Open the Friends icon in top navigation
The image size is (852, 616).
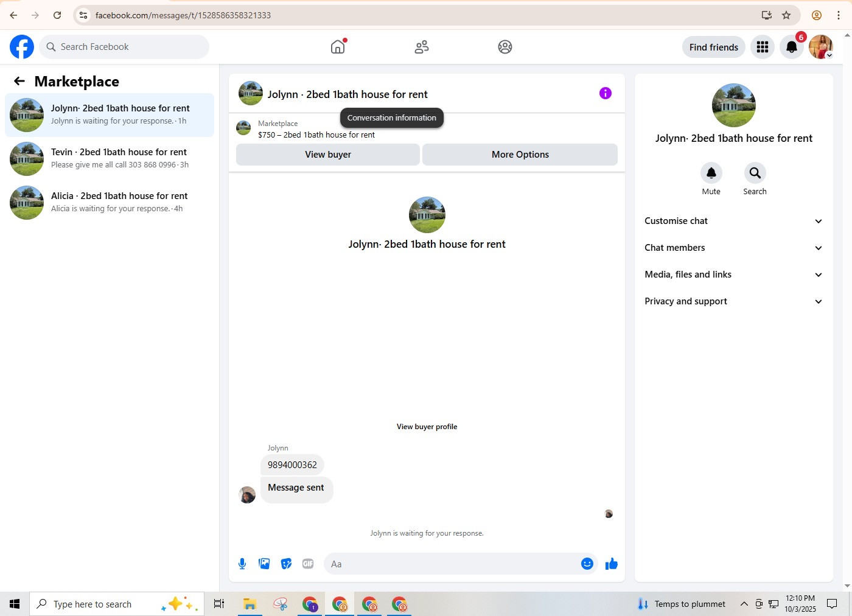click(x=422, y=47)
